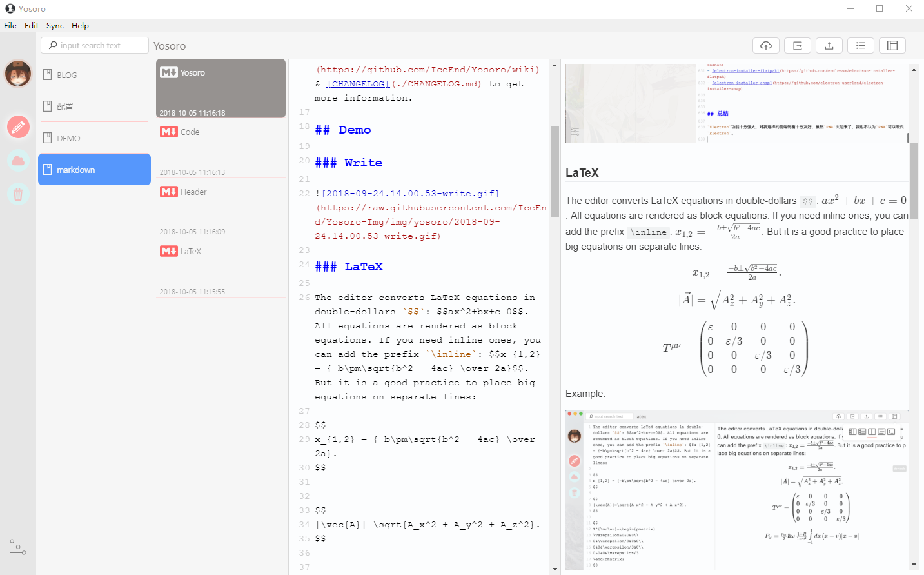Select the markdown notebook
The image size is (924, 575).
(95, 170)
